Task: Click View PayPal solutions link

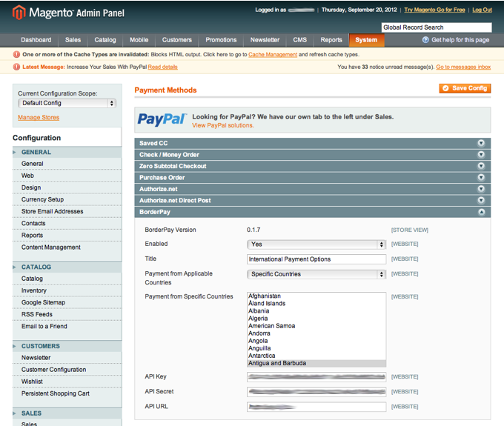Action: click(223, 125)
